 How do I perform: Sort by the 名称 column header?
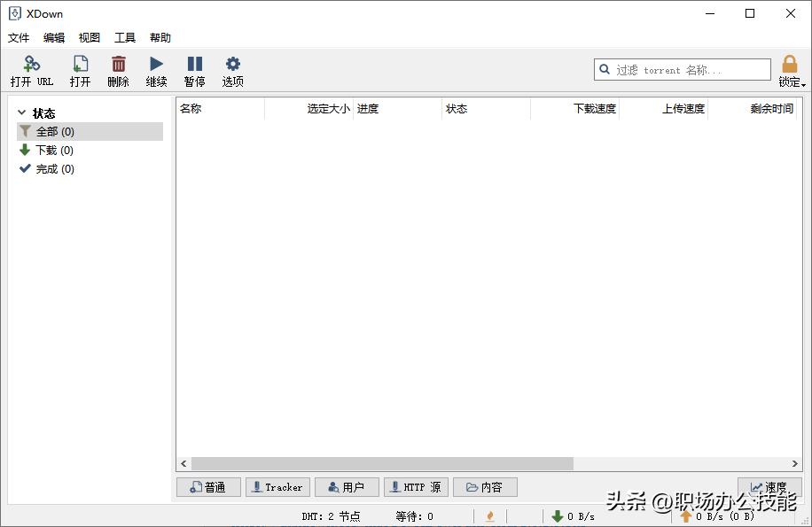(x=221, y=109)
